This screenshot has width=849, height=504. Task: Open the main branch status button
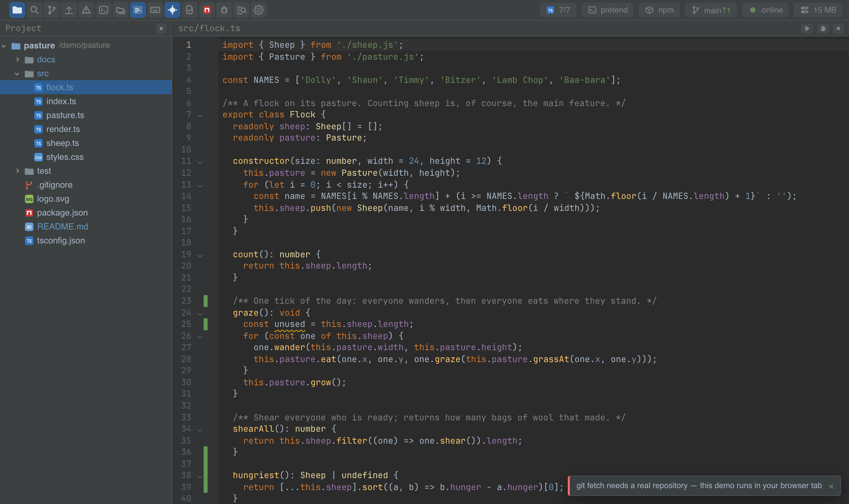pos(711,10)
